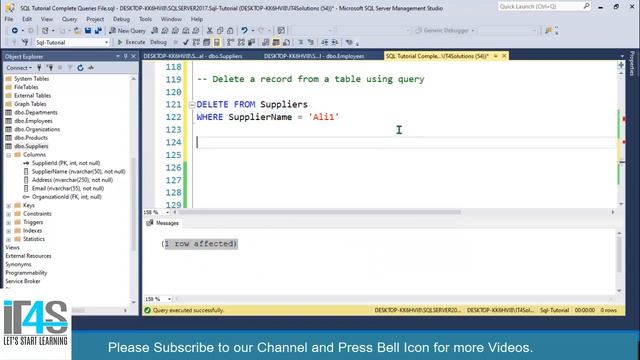
Task: Click the Paste icon in toolbar
Action: point(230,31)
